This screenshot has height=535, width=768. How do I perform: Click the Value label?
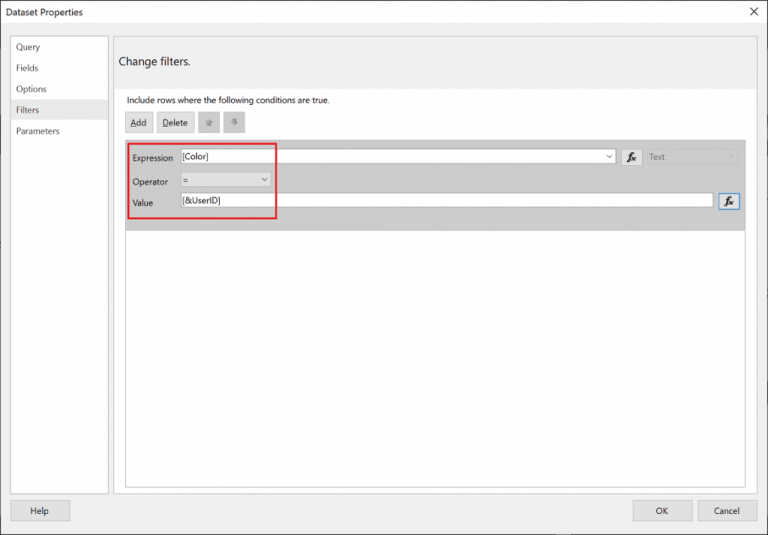[x=143, y=203]
